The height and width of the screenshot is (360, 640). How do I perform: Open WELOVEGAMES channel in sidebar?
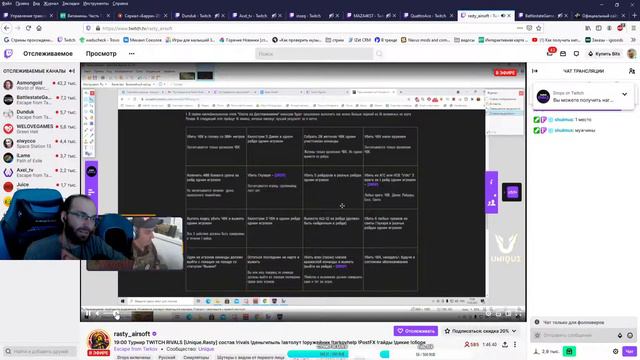tap(40, 129)
